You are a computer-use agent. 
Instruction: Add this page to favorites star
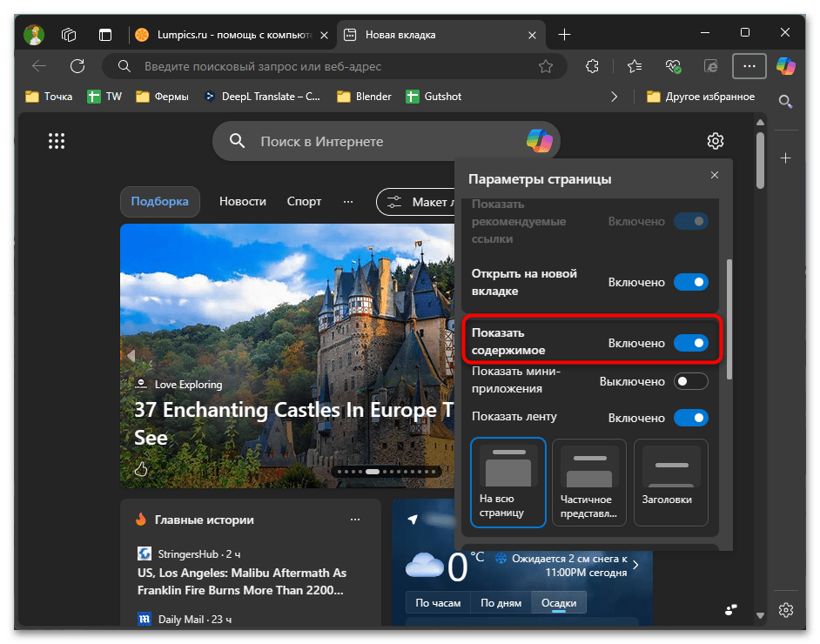(x=546, y=66)
